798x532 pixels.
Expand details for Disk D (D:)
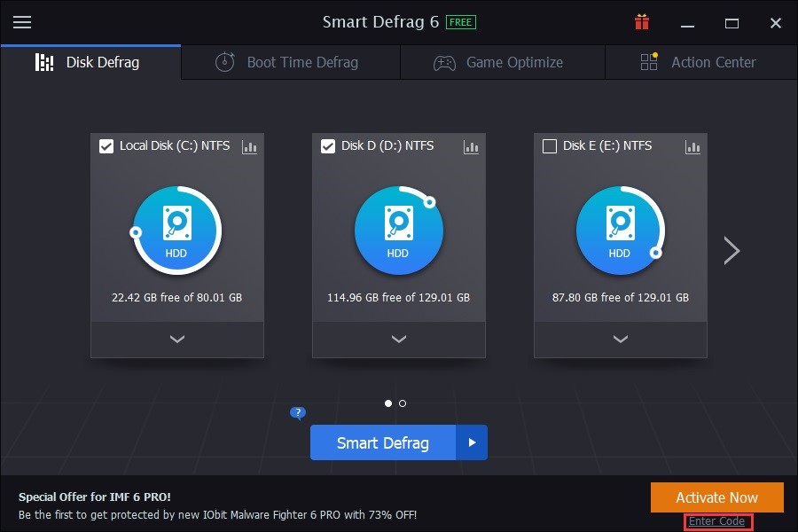[x=398, y=340]
